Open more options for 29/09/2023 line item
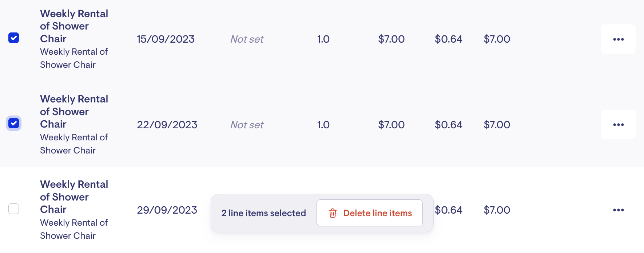The height and width of the screenshot is (253, 644). 618,210
